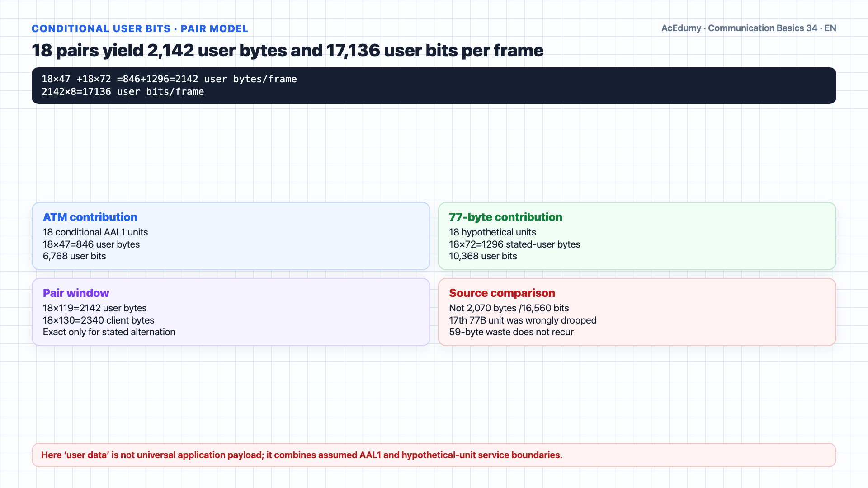868x488 pixels.
Task: Select the 'Source comparison' heading
Action: point(502,293)
